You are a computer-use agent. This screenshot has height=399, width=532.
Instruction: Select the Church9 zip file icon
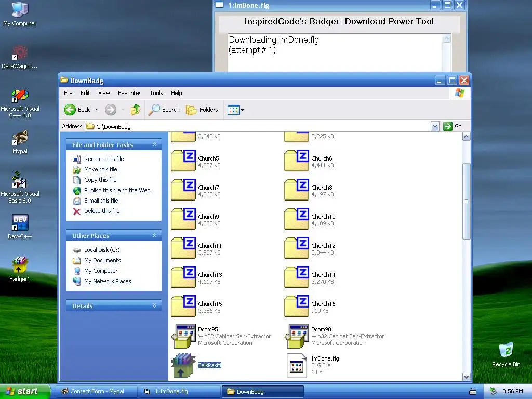pos(183,219)
